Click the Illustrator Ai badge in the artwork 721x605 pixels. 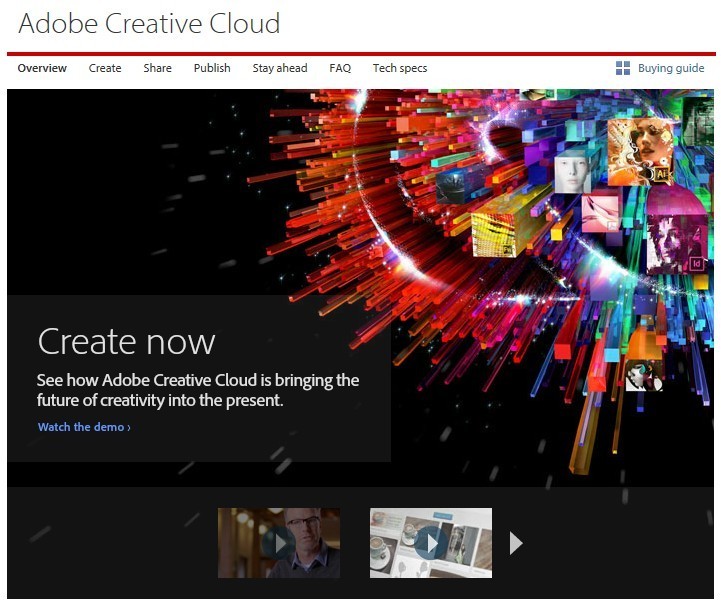click(x=661, y=174)
